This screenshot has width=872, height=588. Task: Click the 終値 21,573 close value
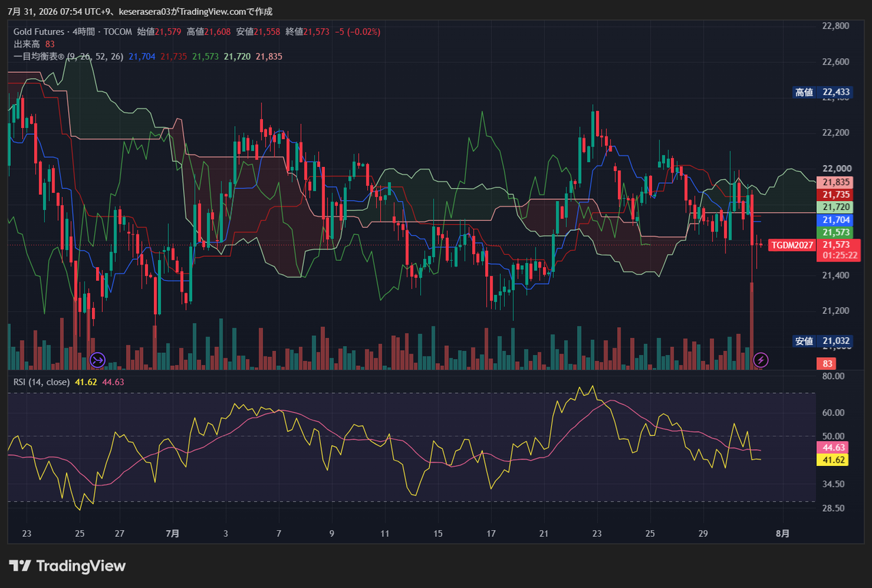308,31
